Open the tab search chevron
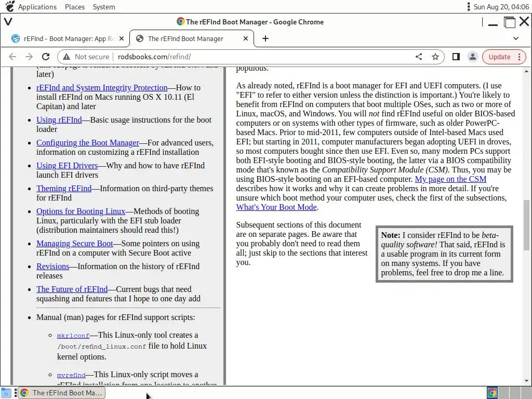 pyautogui.click(x=516, y=38)
